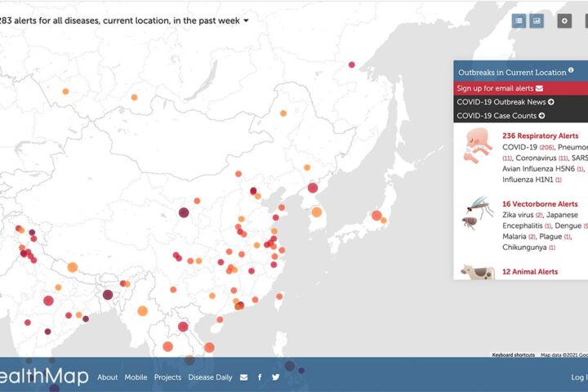
Task: Click the cow animal alerts icon
Action: coord(477,272)
